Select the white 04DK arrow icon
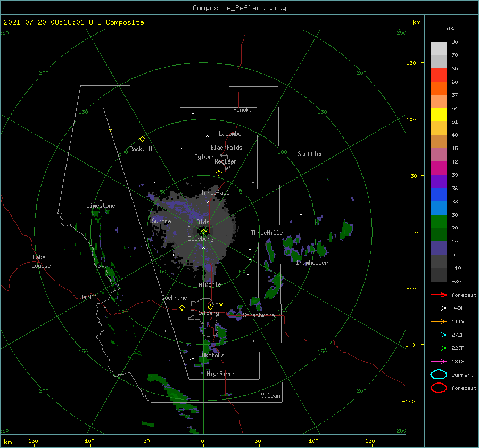 tap(439, 308)
